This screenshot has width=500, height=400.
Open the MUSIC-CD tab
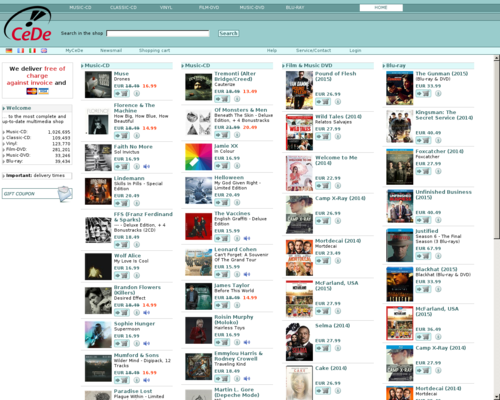(x=80, y=7)
